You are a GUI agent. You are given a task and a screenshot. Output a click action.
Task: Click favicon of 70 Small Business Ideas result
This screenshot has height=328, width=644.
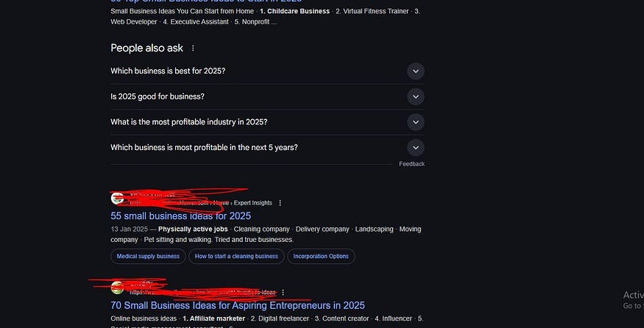point(117,288)
